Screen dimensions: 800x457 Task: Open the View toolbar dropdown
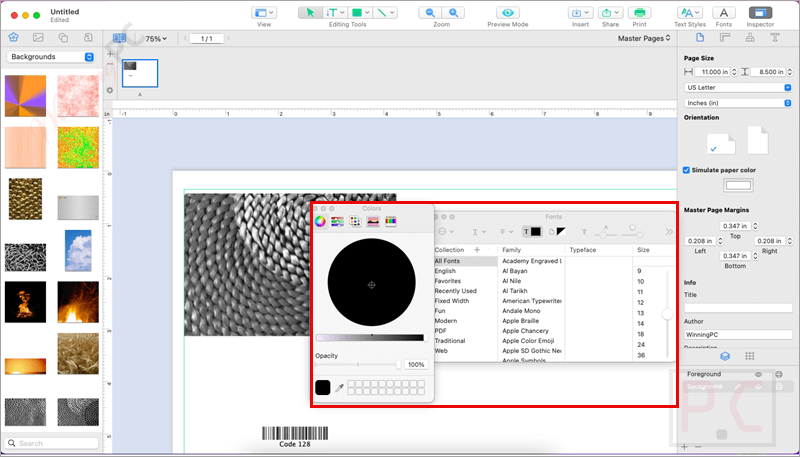click(x=264, y=13)
